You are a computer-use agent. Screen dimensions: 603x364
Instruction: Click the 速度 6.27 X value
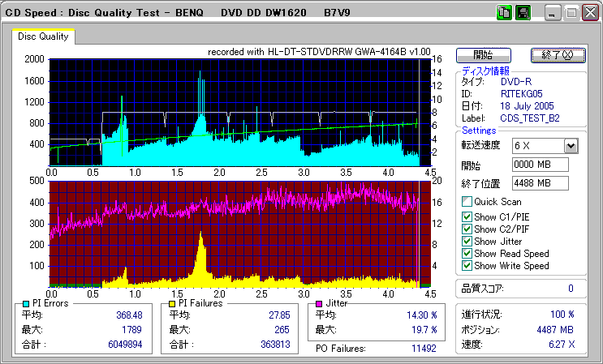click(x=562, y=345)
